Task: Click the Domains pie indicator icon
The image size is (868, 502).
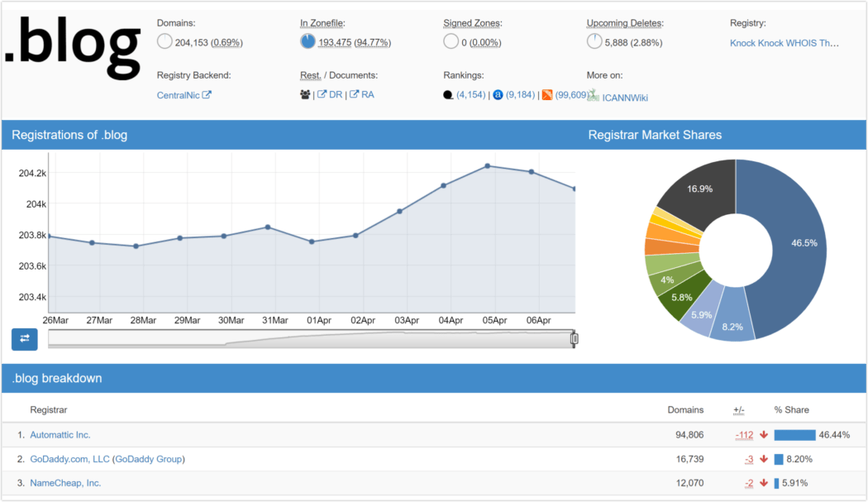Action: pyautogui.click(x=165, y=41)
